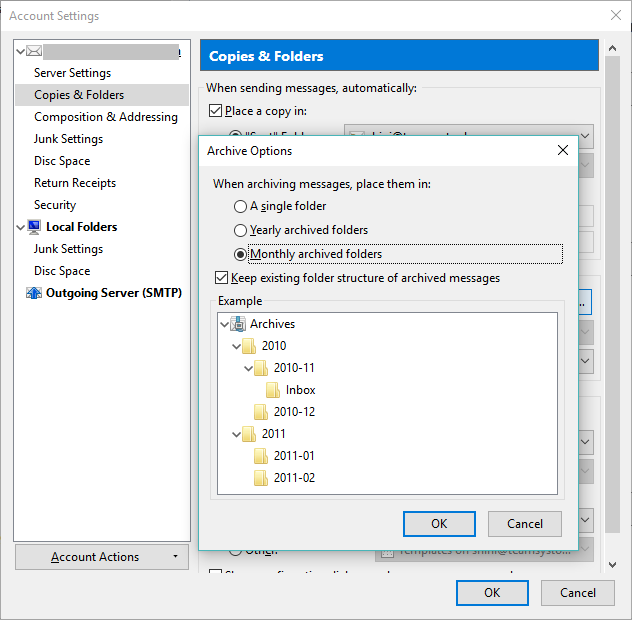Viewport: 632px width, 620px height.
Task: Open Server Settings in the sidebar
Action: point(72,73)
